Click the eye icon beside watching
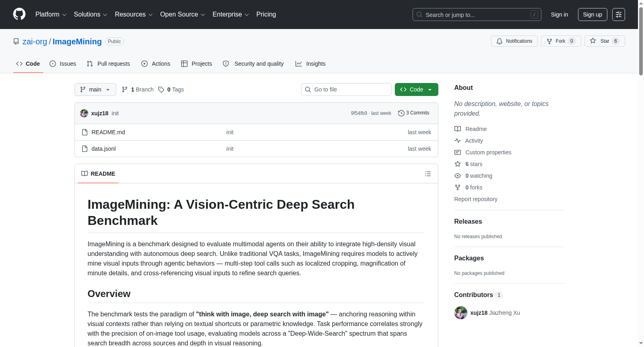Screen dimensions: 644x347 click(x=458, y=176)
